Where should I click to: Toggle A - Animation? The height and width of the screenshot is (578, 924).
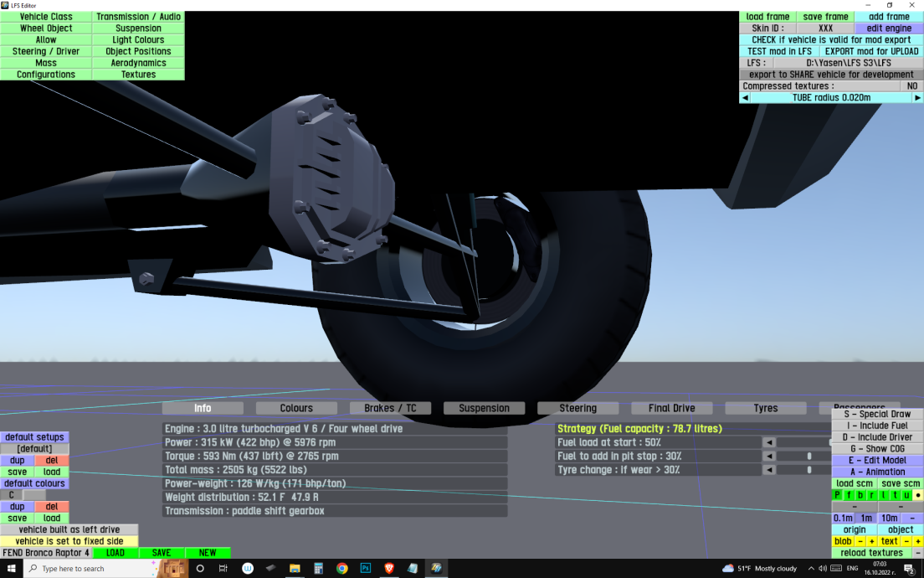tap(877, 472)
